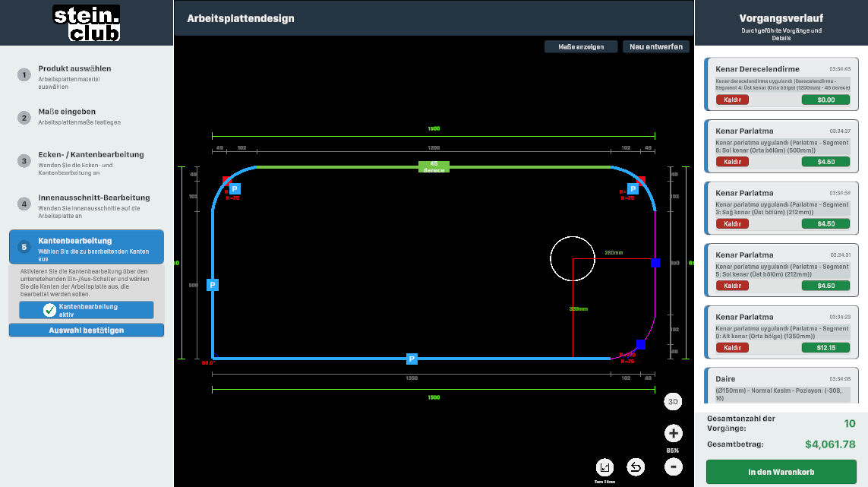
Task: Zoom in with the plus button
Action: coord(673,434)
